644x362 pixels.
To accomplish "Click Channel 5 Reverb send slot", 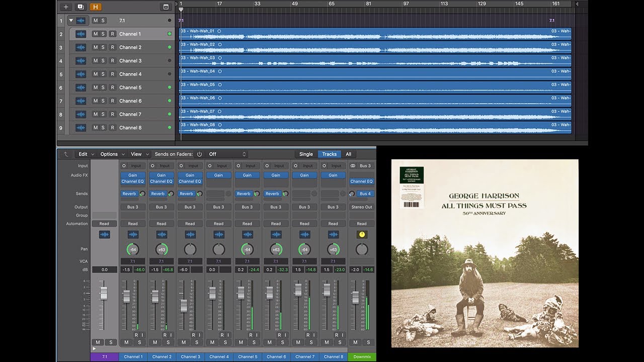I will point(244,194).
